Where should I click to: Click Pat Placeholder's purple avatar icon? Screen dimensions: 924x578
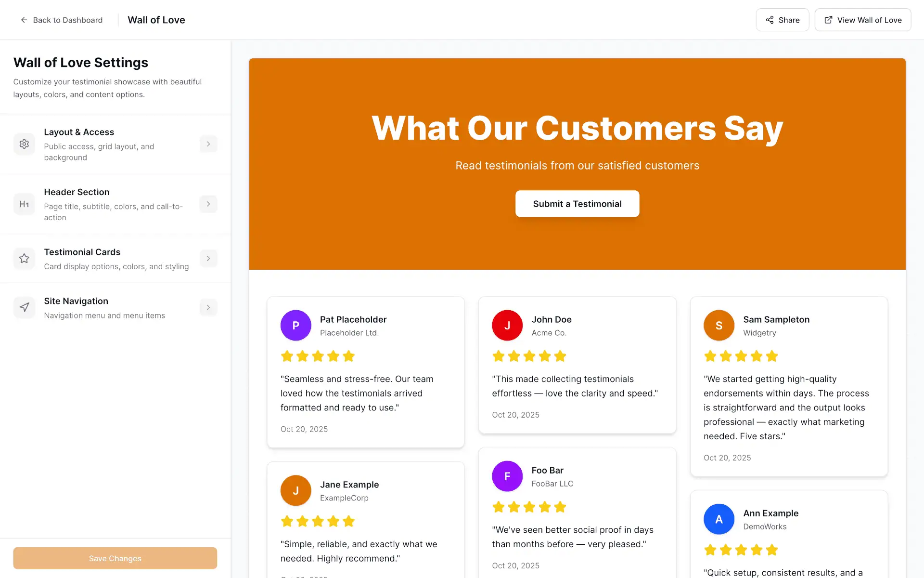pyautogui.click(x=295, y=325)
